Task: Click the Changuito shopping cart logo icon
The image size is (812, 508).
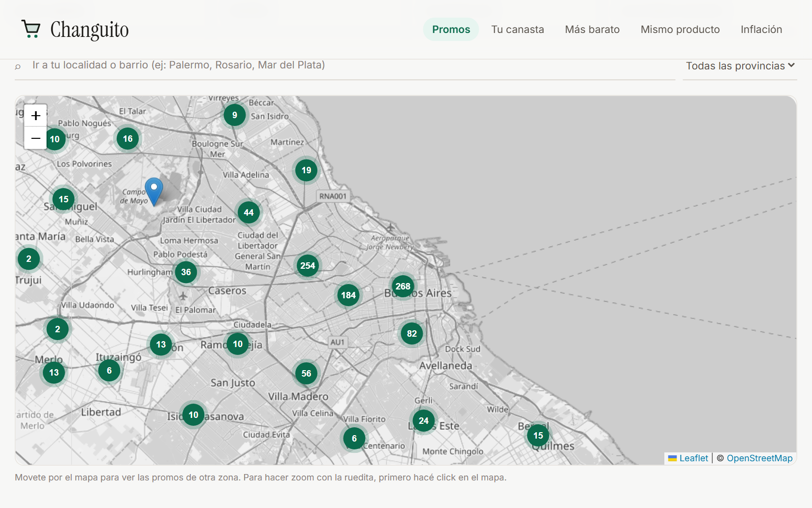Action: pyautogui.click(x=31, y=29)
